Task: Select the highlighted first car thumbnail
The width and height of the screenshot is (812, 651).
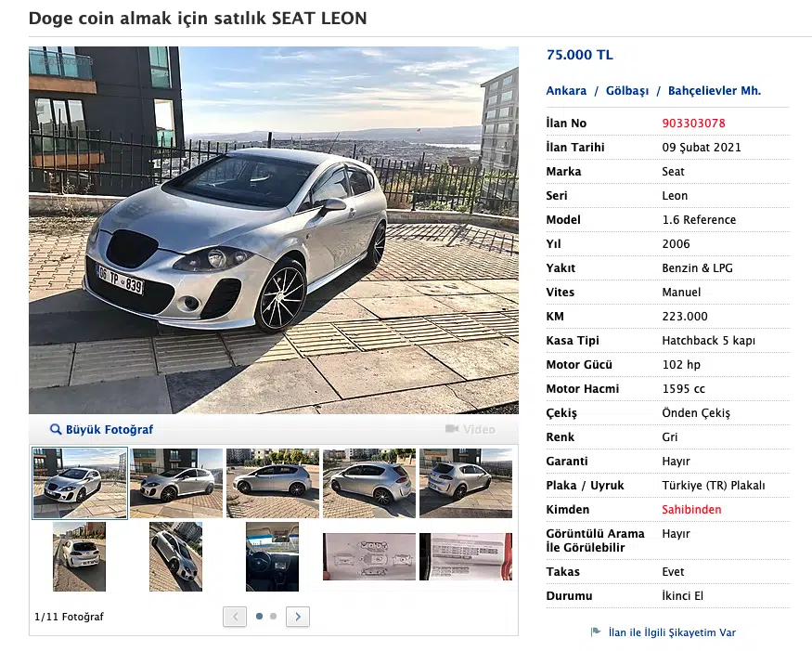Action: (x=80, y=483)
